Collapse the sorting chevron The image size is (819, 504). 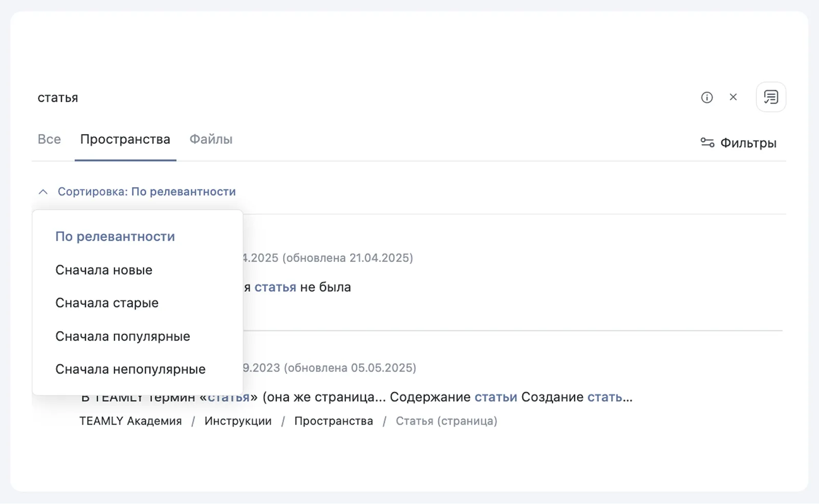click(x=43, y=192)
